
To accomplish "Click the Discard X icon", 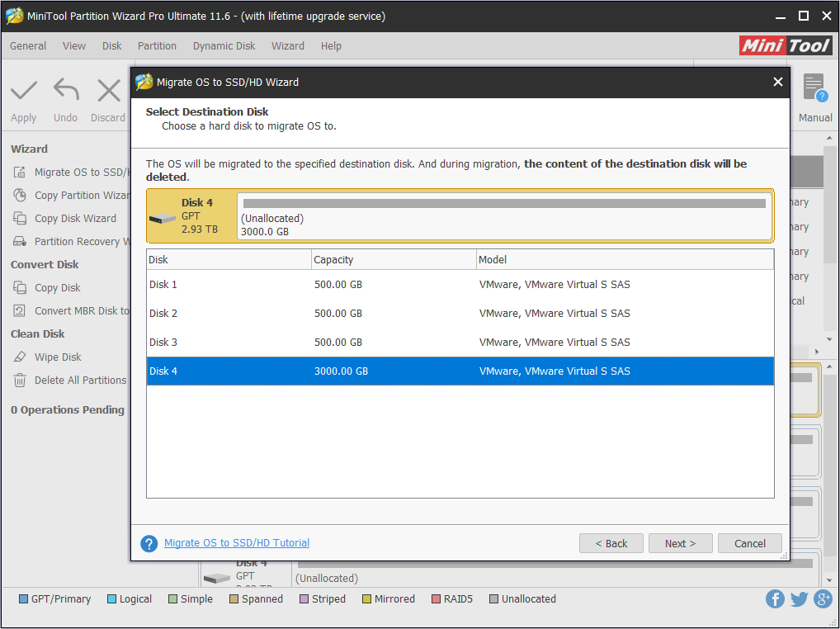I will coord(109,91).
